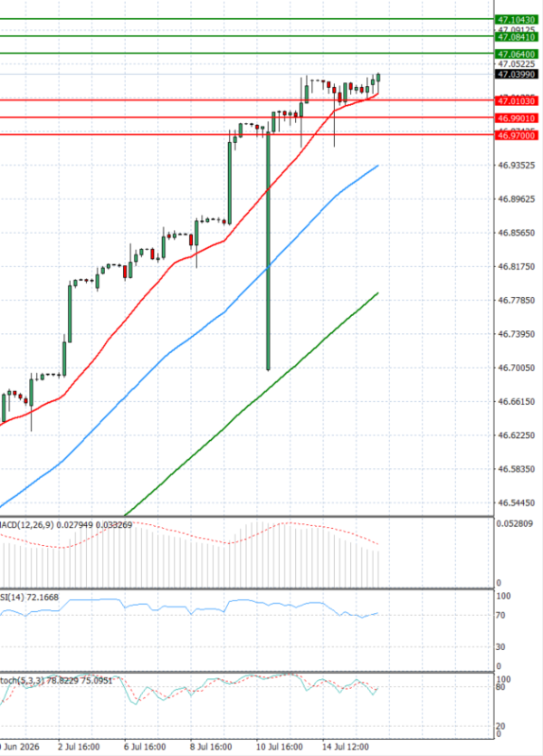Select the green moving average line end
The width and height of the screenshot is (543, 756).
pos(377,293)
